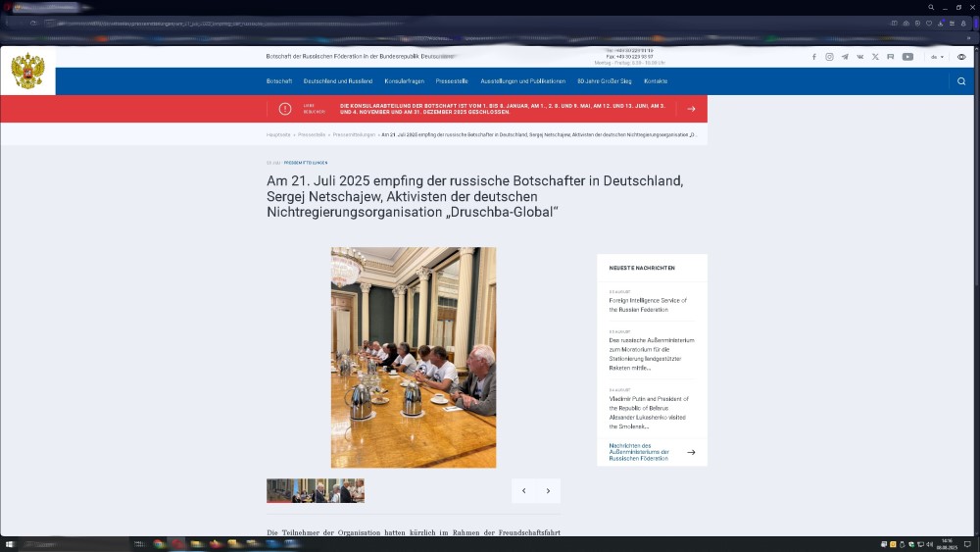Select the first gallery thumbnail
Image resolution: width=980 pixels, height=552 pixels.
278,491
